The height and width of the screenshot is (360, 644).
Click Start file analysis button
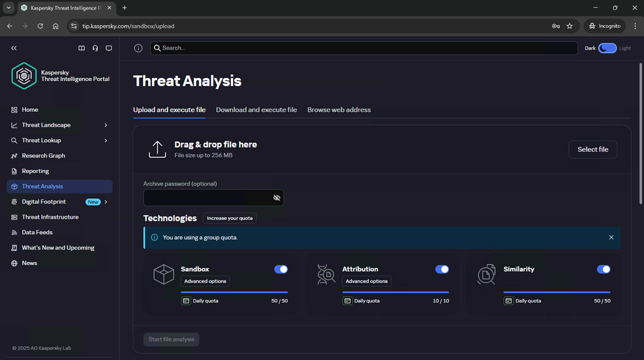click(x=171, y=340)
